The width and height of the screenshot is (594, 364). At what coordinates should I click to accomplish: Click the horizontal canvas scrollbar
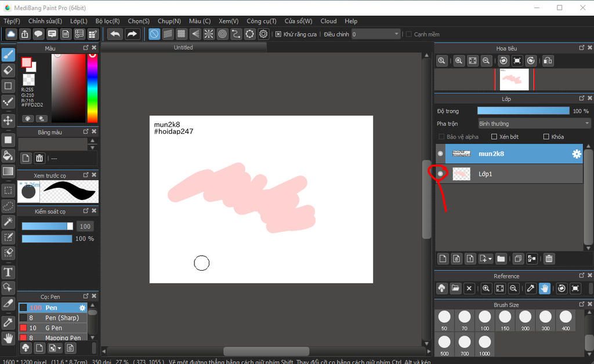point(266,351)
